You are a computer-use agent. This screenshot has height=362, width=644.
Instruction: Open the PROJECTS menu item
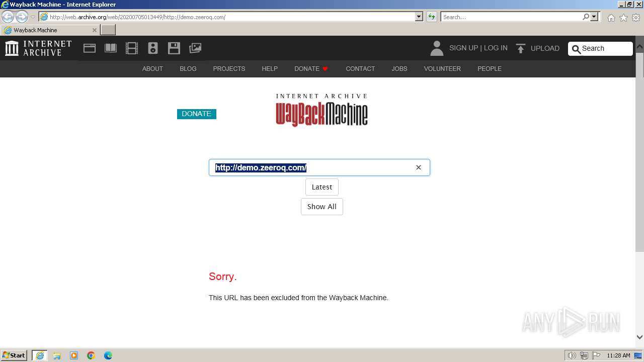(229, 69)
